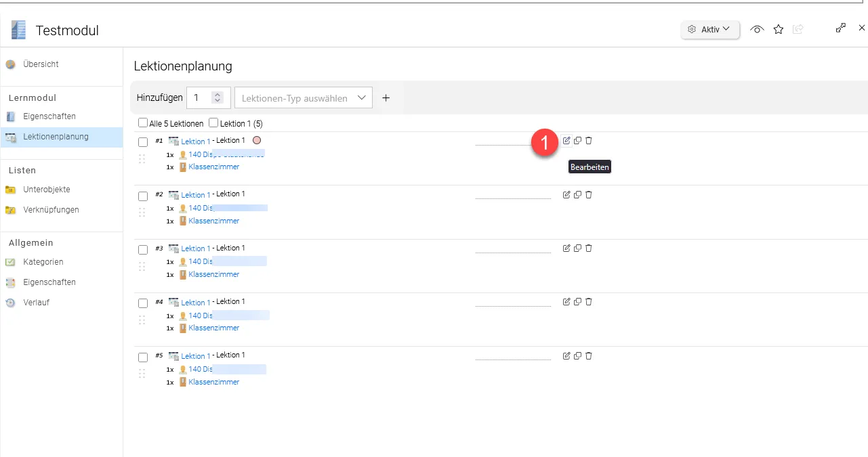Open Übersicht in the sidebar
Image resolution: width=868 pixels, height=457 pixels.
[41, 64]
